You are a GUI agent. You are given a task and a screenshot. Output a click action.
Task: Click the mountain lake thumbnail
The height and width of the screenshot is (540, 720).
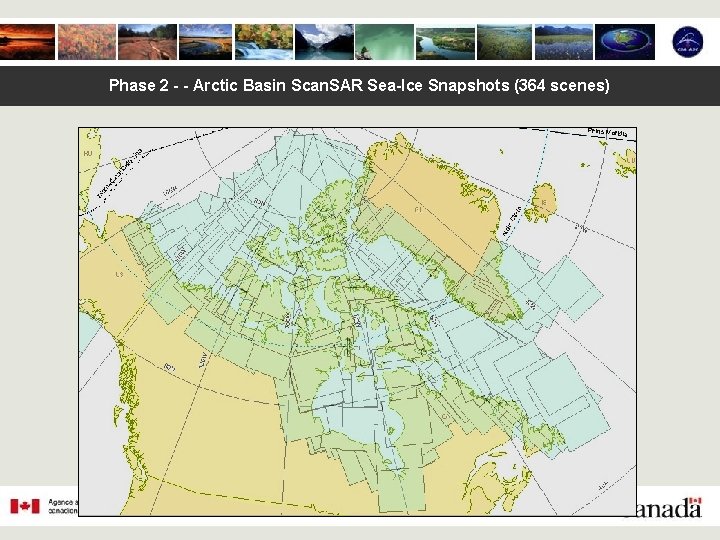coord(324,42)
